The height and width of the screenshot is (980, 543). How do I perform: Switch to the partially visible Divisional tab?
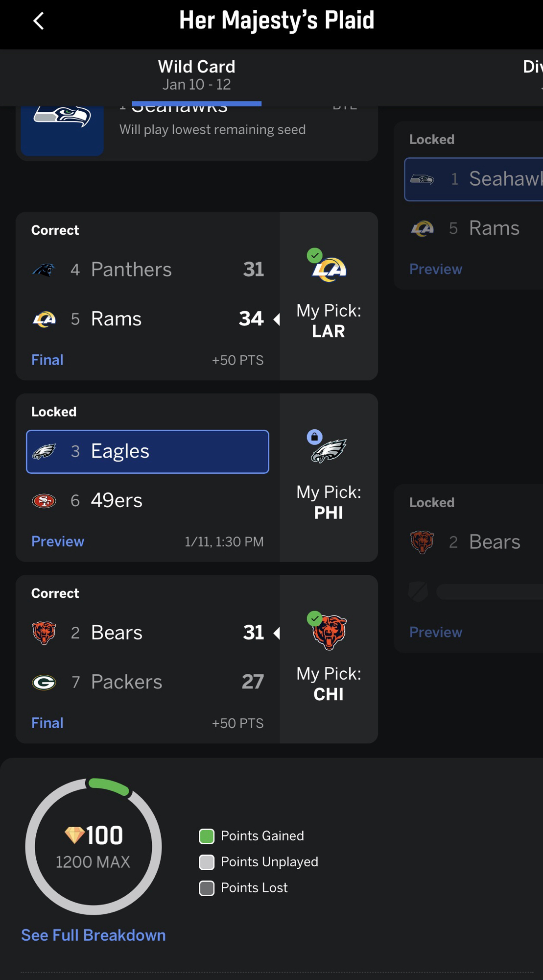point(533,69)
